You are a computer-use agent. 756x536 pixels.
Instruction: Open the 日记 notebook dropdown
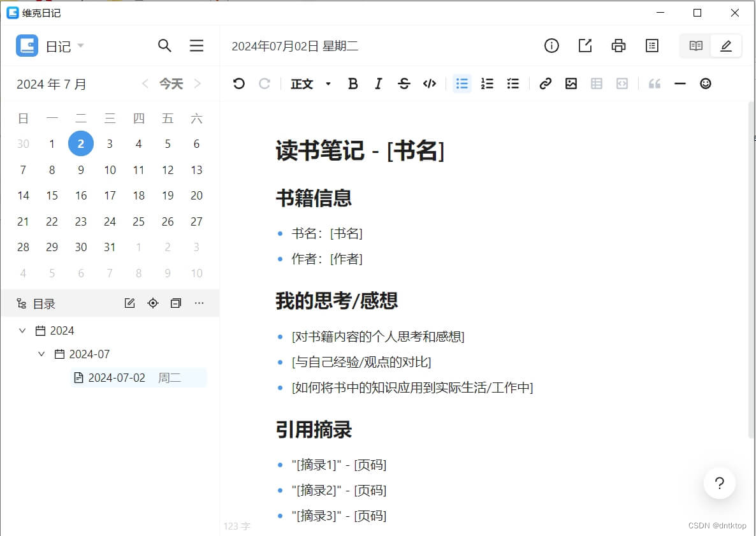click(x=65, y=47)
